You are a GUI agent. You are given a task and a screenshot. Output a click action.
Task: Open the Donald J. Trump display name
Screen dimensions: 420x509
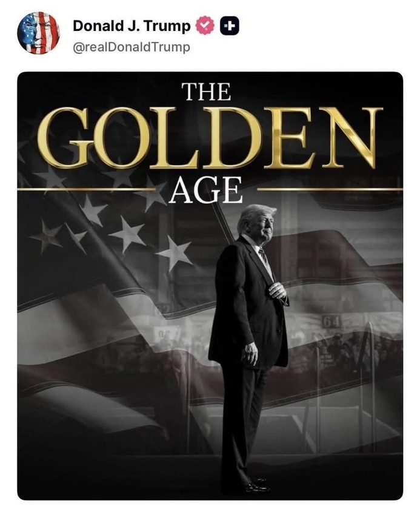pos(132,26)
